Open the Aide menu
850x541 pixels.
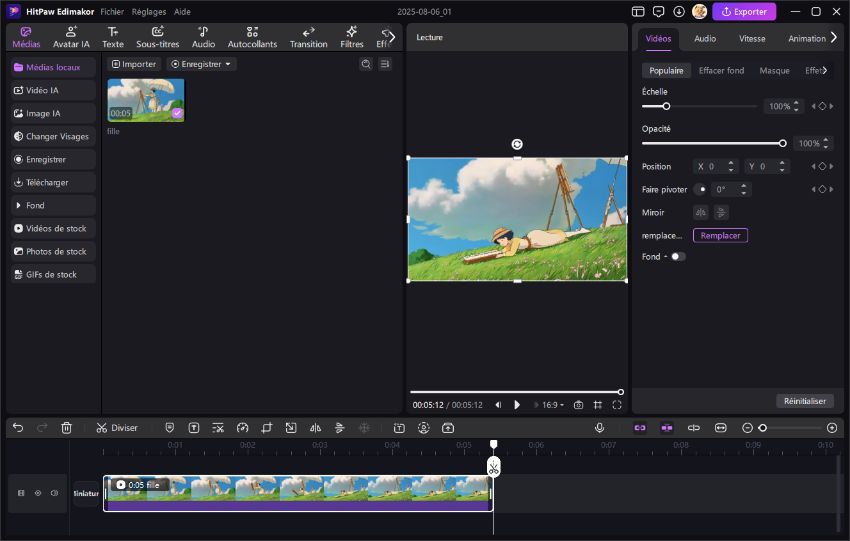[x=182, y=11]
